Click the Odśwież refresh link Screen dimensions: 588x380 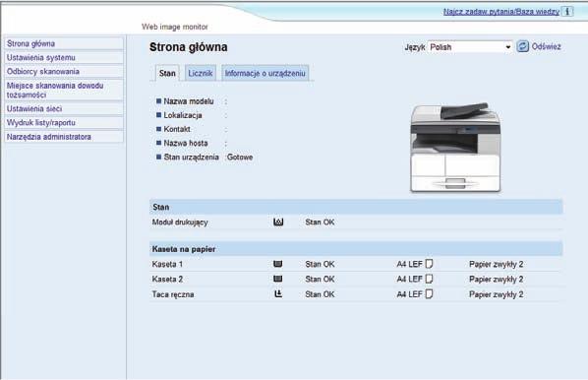[546, 46]
